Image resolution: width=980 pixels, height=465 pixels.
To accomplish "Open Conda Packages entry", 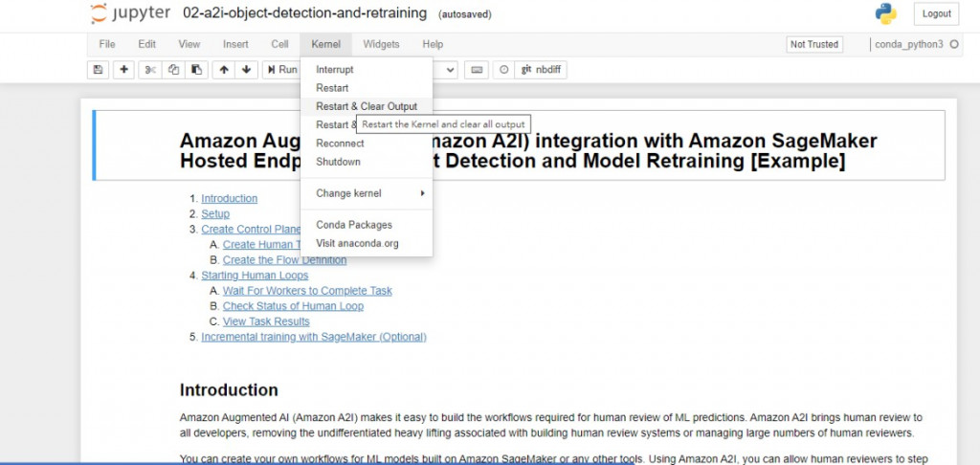I will point(367,225).
